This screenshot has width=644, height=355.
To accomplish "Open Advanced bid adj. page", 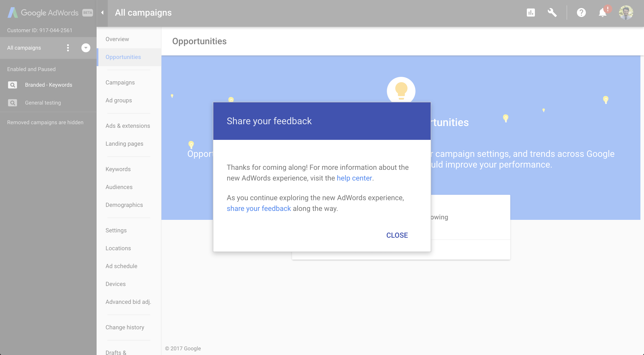I will 128,302.
